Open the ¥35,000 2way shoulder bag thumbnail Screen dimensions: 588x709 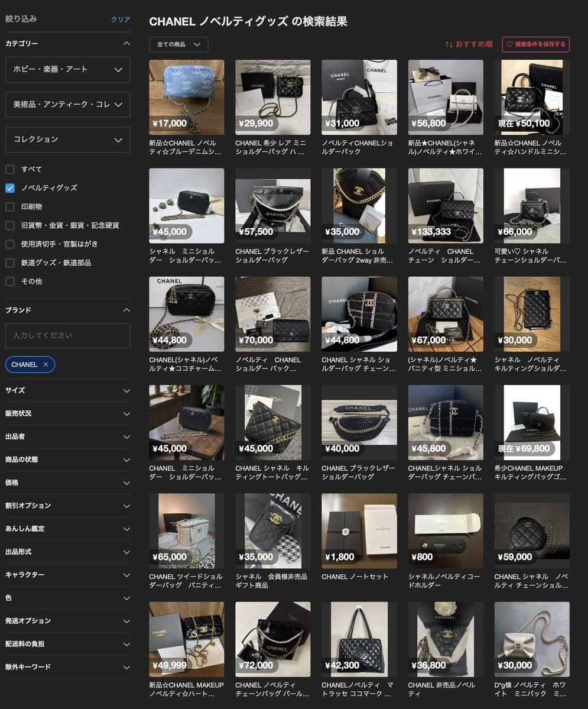click(359, 206)
